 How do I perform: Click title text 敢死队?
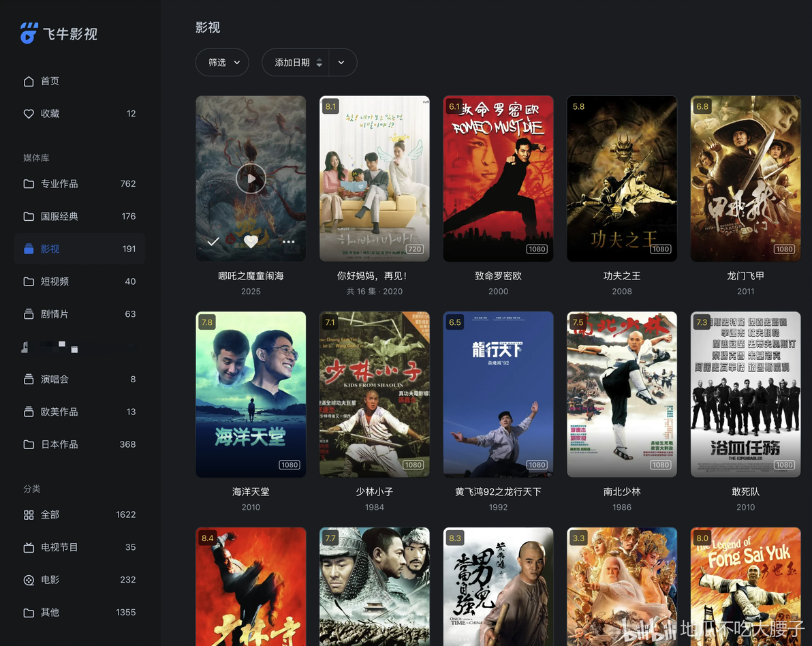pos(746,491)
